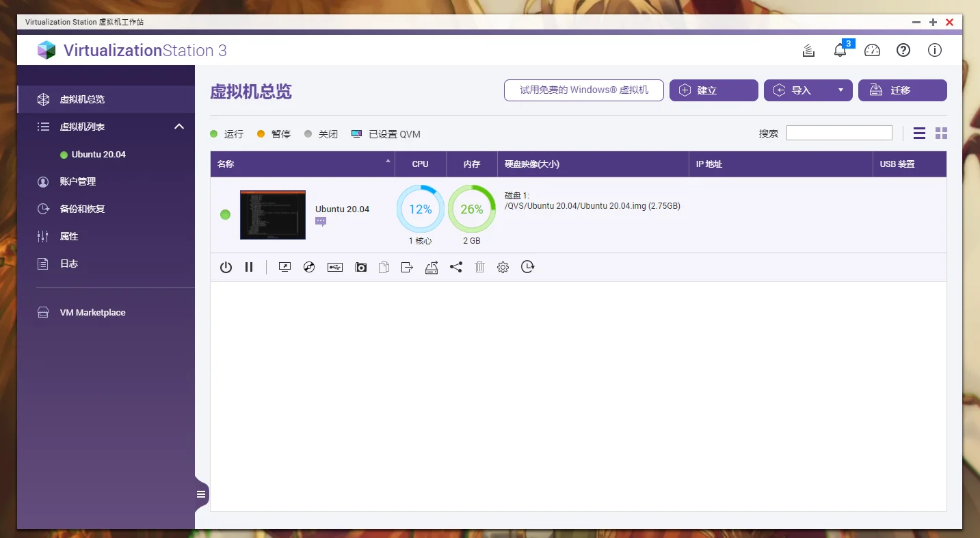
Task: Click the green status dot in VM row
Action: [225, 215]
